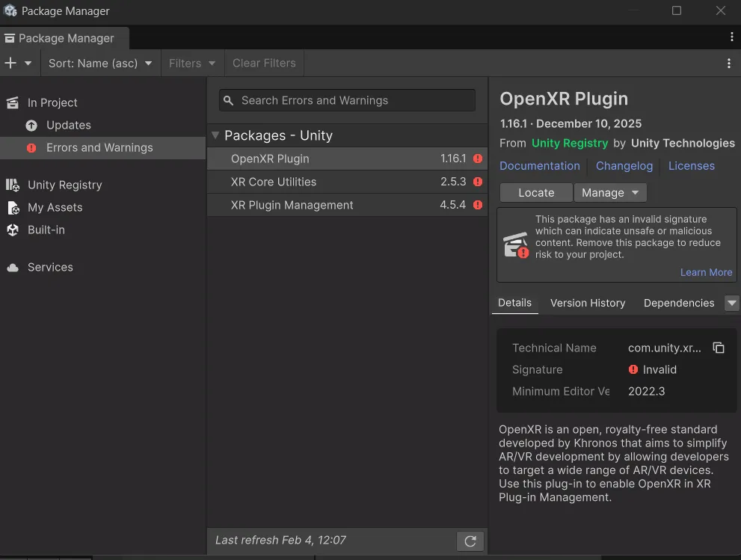Image resolution: width=741 pixels, height=560 pixels.
Task: Click the Learn More link
Action: coord(706,272)
